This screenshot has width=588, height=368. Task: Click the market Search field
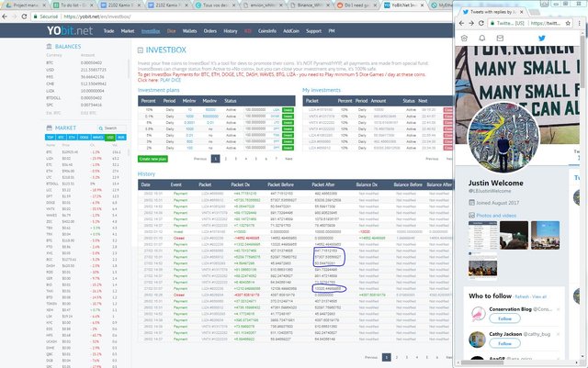pos(112,128)
